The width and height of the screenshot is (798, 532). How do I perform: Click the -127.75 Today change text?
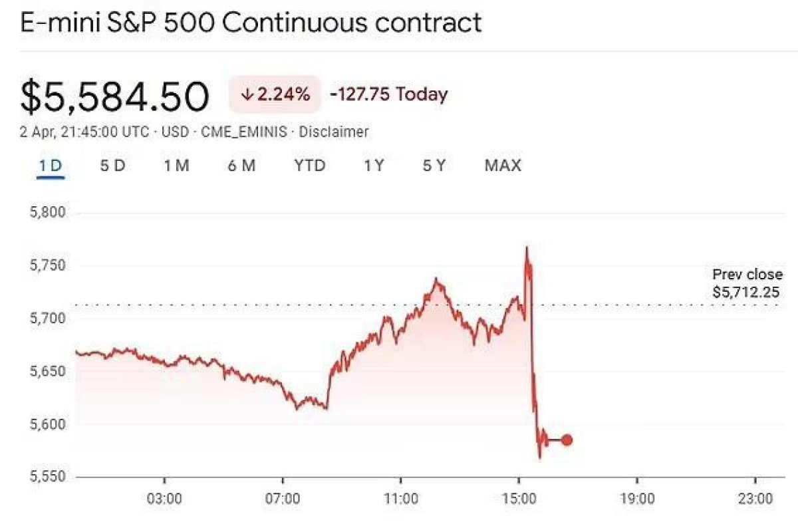(x=389, y=94)
